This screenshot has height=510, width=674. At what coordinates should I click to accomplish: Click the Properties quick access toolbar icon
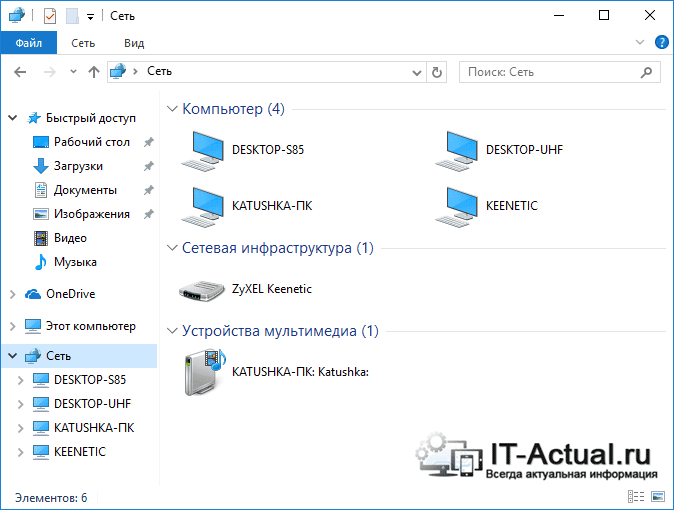point(50,16)
